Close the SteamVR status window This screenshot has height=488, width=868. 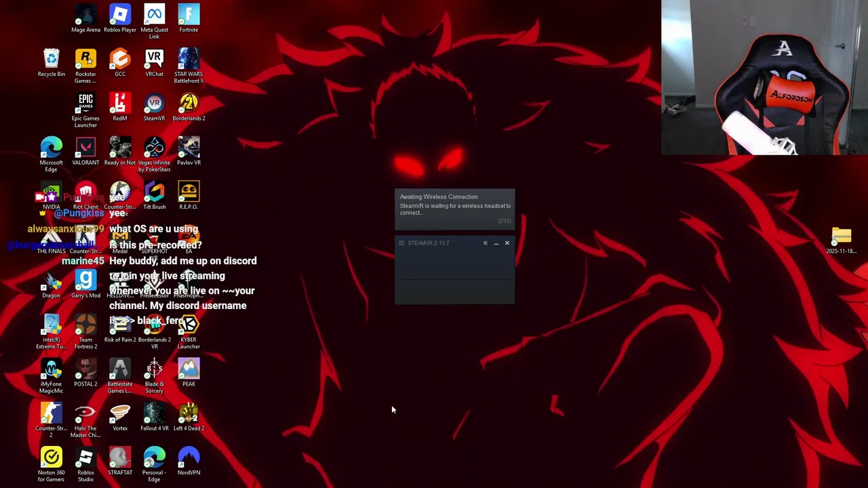click(507, 243)
